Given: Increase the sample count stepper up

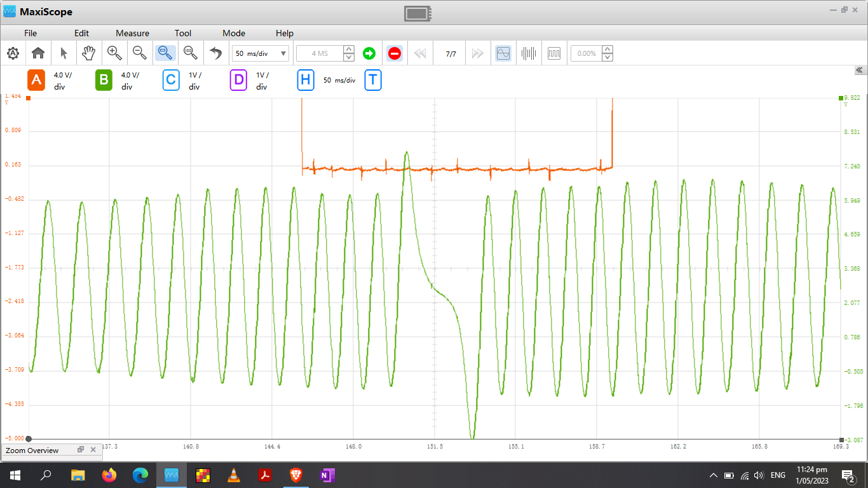Looking at the screenshot, I should coord(349,50).
